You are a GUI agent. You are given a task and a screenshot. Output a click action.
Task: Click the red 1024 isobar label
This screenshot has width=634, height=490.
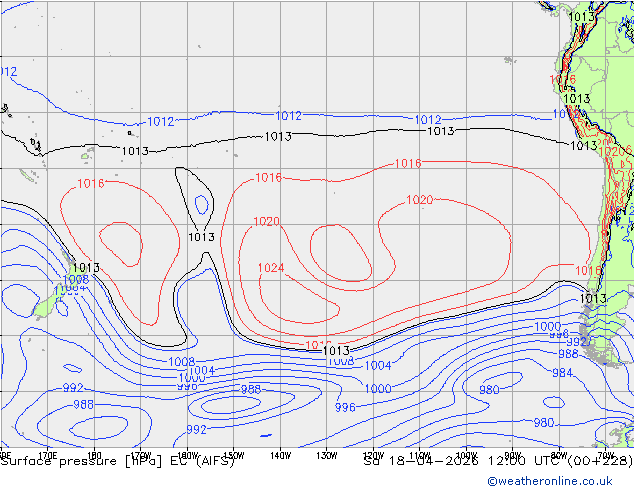tap(271, 268)
